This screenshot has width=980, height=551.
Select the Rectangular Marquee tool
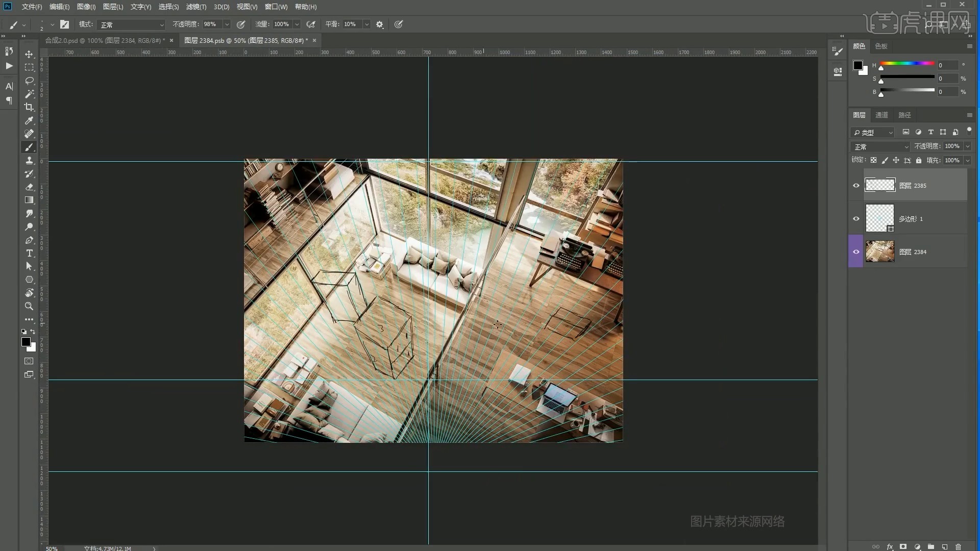click(29, 67)
